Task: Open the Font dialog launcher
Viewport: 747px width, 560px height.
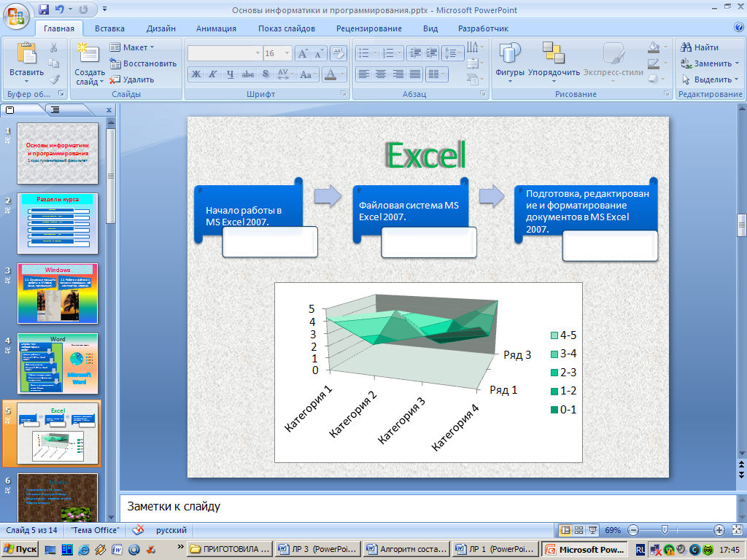Action: (344, 94)
